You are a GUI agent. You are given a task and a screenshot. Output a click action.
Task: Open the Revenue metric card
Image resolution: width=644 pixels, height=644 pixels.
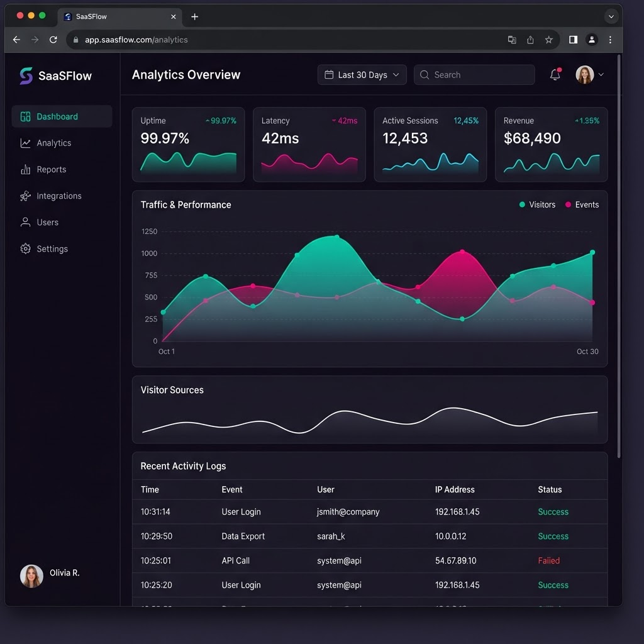(x=551, y=145)
